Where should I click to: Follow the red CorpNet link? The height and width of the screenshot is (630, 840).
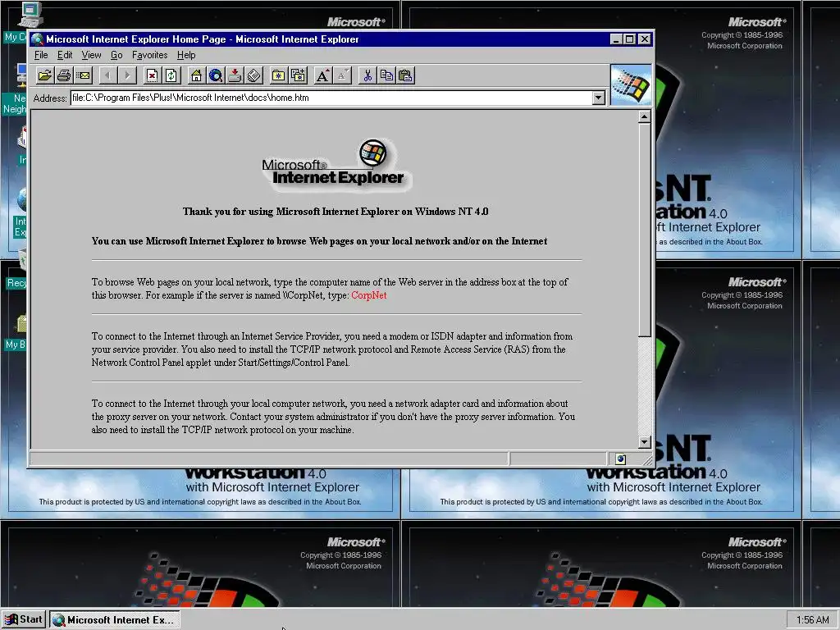point(368,295)
